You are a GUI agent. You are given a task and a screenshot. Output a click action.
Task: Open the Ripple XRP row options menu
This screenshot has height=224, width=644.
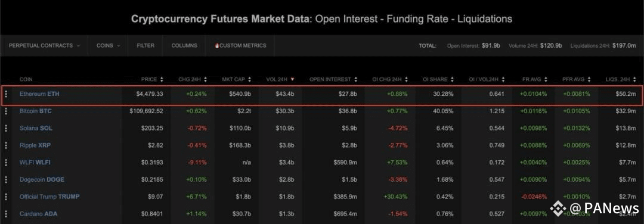[6, 145]
